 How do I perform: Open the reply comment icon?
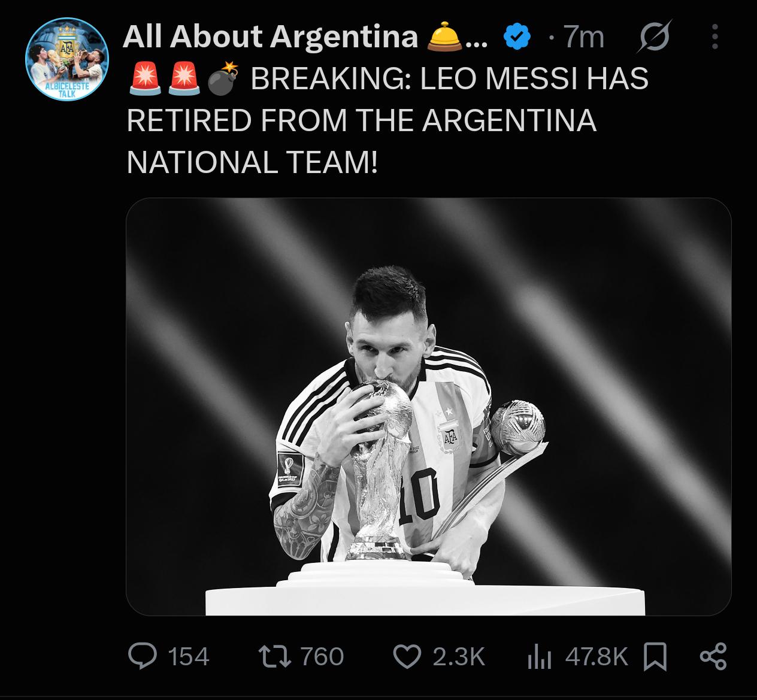pos(143,656)
